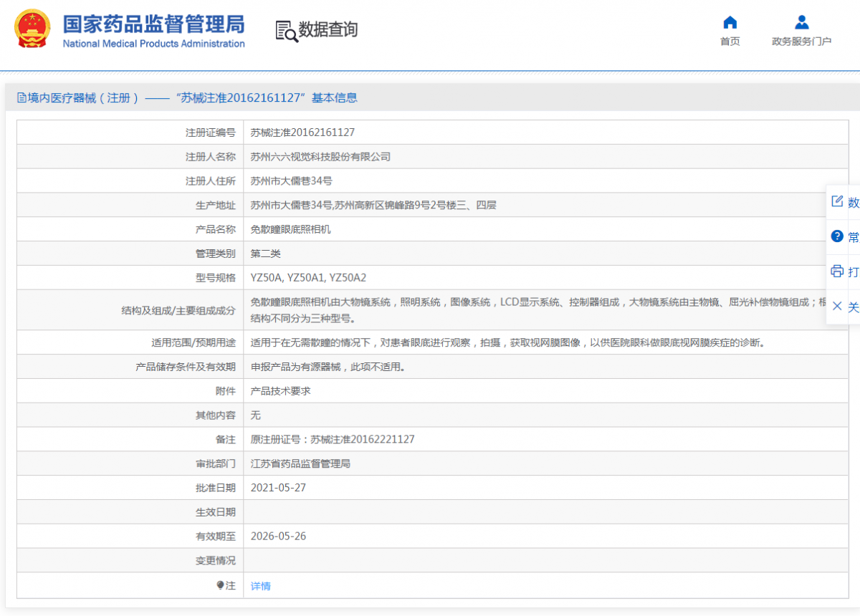Click the 产品技术要求 attachment text
The height and width of the screenshot is (616, 860).
point(280,391)
